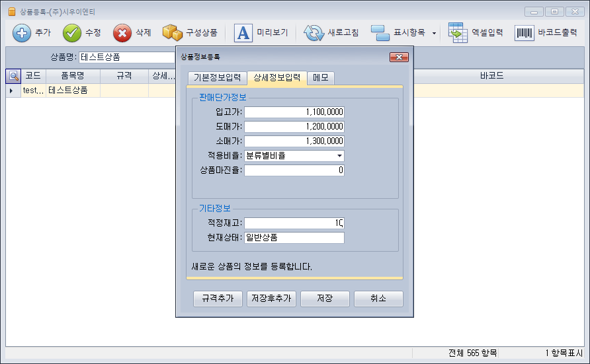The height and width of the screenshot is (364, 590).
Task: Select the 테스트상품 cell in grid
Action: (x=73, y=91)
